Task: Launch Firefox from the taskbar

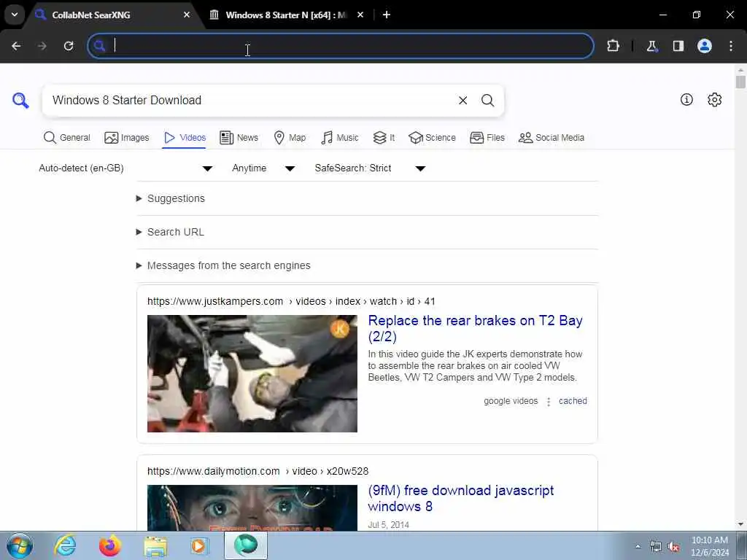Action: click(x=110, y=545)
